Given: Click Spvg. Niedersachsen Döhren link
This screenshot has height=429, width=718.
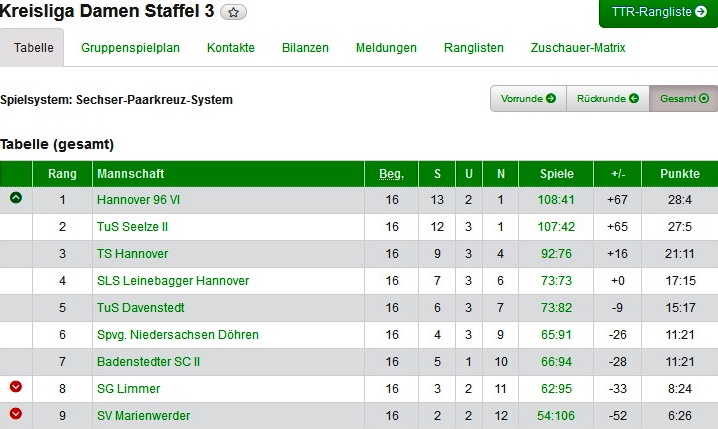Looking at the screenshot, I should [178, 335].
